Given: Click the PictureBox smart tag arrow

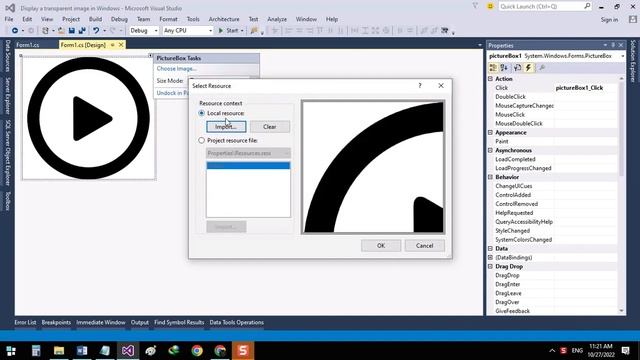Looking at the screenshot, I should tap(150, 56).
